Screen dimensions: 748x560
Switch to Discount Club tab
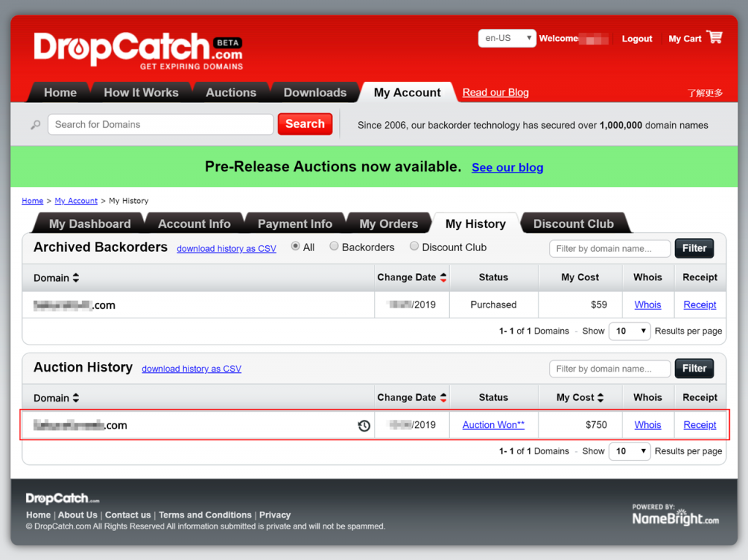tap(573, 223)
